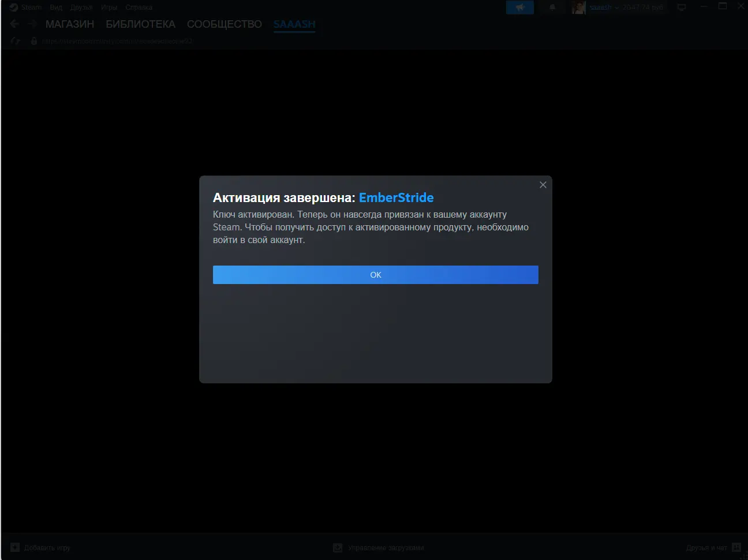Click the wallet balance in rubles

(x=642, y=8)
